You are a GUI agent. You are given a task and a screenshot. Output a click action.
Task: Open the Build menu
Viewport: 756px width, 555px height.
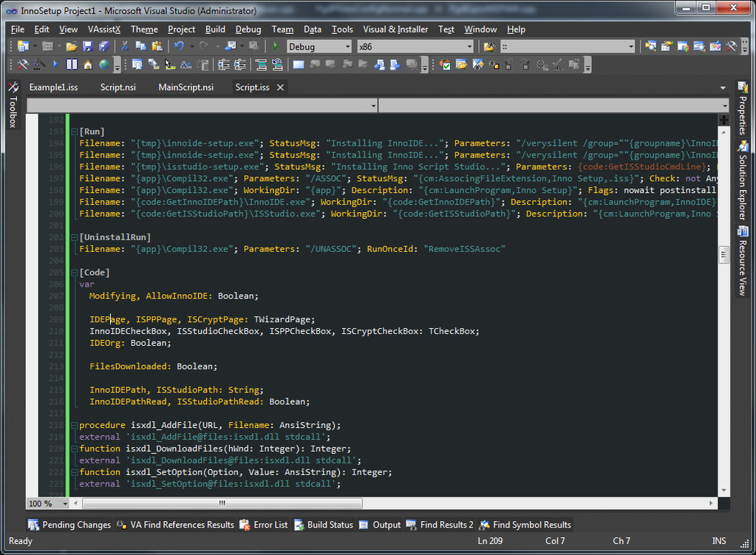[x=215, y=30]
